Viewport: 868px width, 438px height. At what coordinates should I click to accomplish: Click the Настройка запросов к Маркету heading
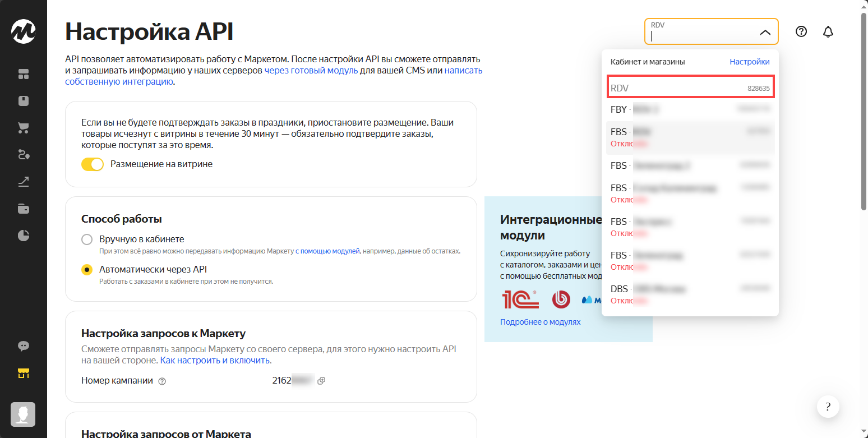point(164,334)
